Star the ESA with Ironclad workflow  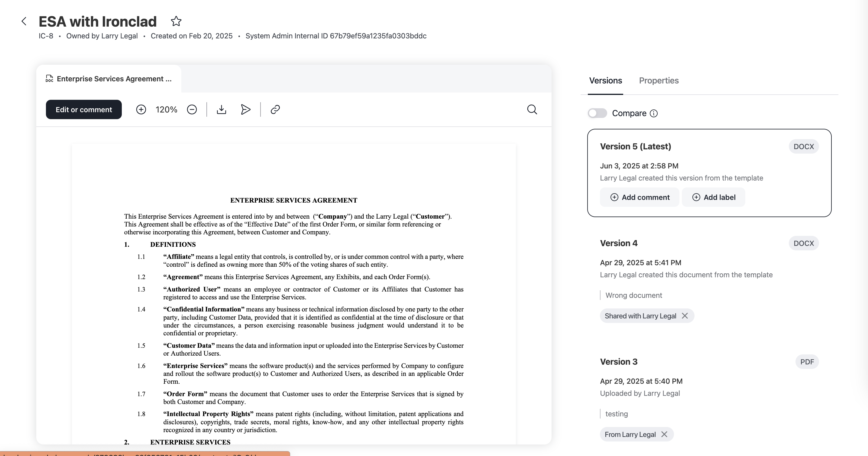pyautogui.click(x=176, y=21)
